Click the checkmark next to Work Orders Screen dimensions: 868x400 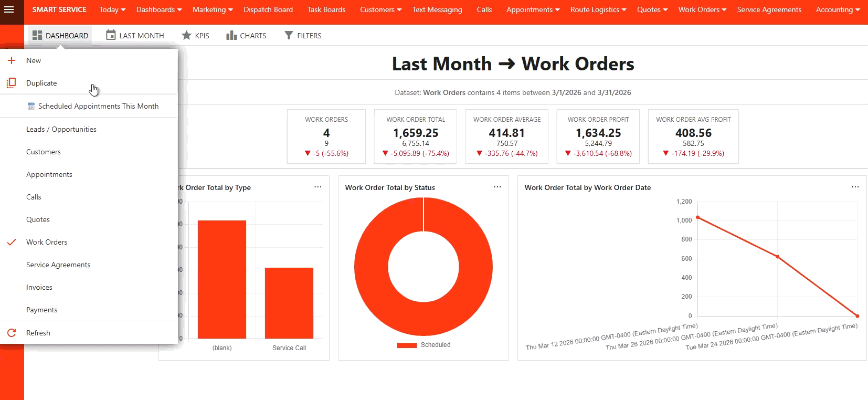[12, 242]
